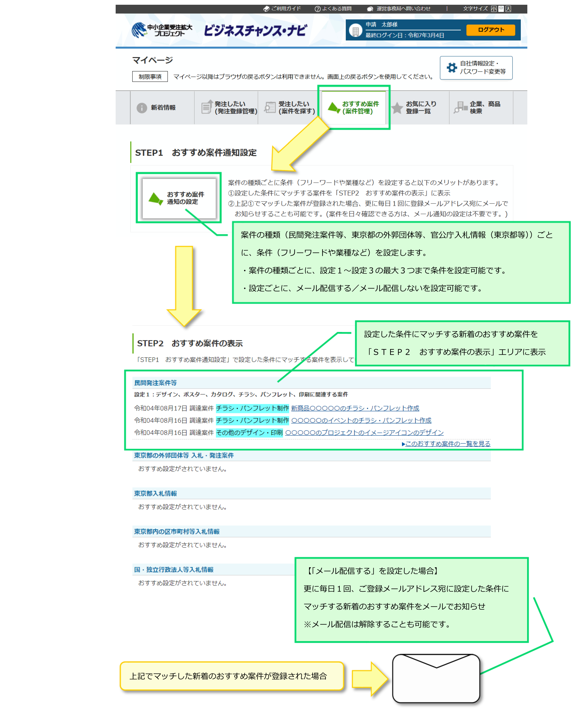Click 令和04年08月17日 調達案件 row date
Viewport: 588px width, 713px height.
click(160, 408)
